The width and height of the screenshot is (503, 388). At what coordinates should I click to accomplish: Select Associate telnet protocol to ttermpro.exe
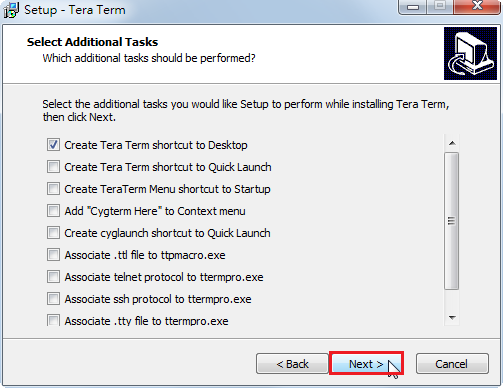click(53, 277)
